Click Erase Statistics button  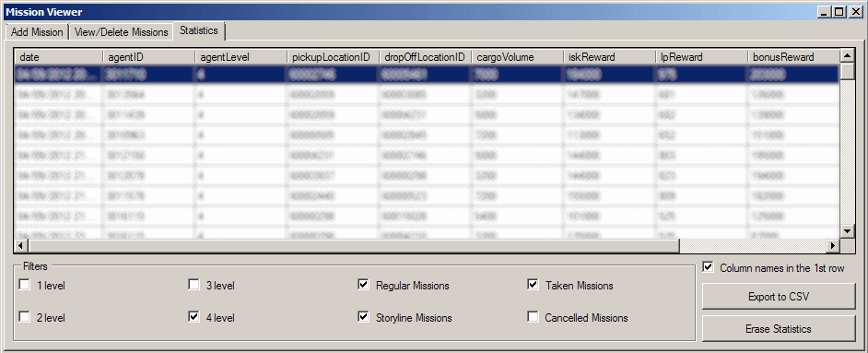[x=779, y=329]
